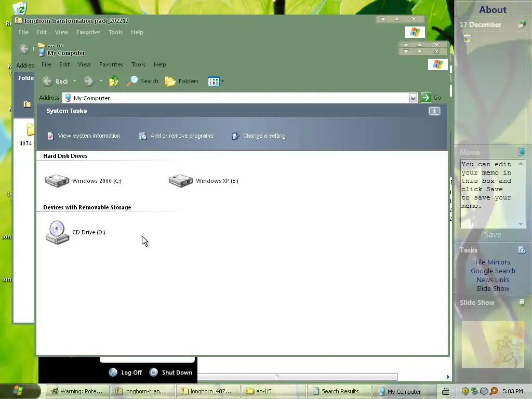Click the system clock 5:03 PM
This screenshot has width=532, height=399.
(x=513, y=391)
